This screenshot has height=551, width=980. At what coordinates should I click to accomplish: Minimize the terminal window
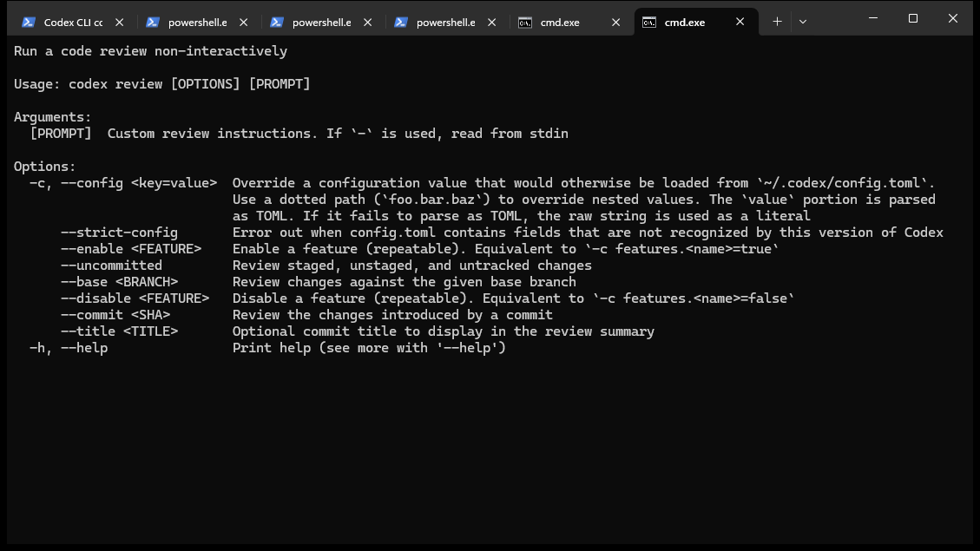coord(873,18)
